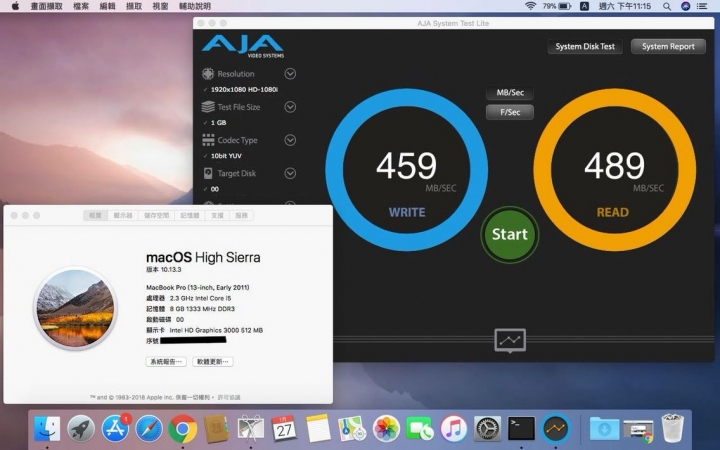
Task: Expand the Resolution dropdown
Action: [290, 73]
